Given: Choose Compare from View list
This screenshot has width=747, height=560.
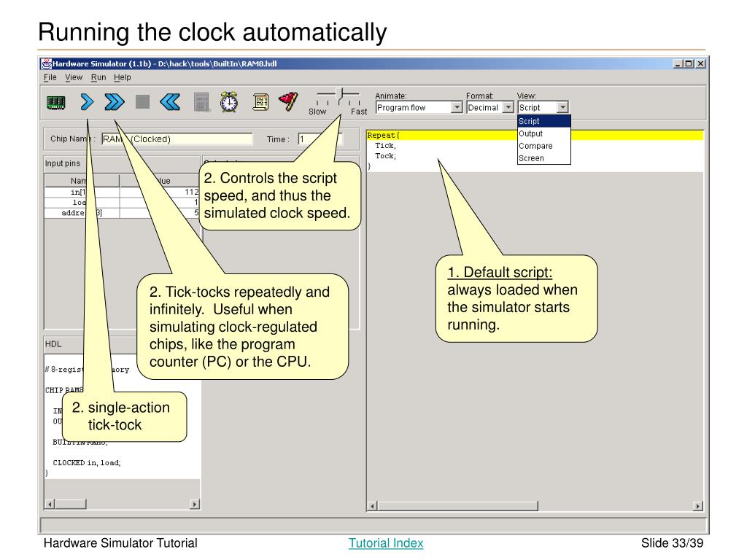Looking at the screenshot, I should click(x=543, y=146).
